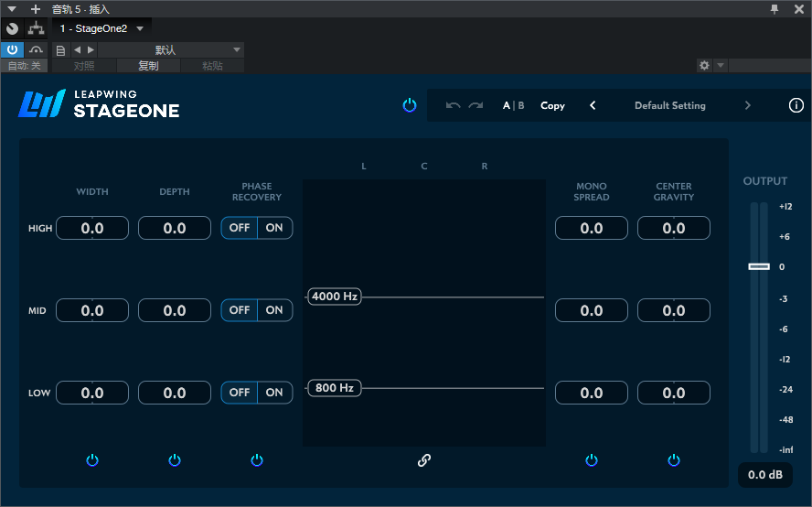
Task: Click the routing network icon
Action: 36,28
